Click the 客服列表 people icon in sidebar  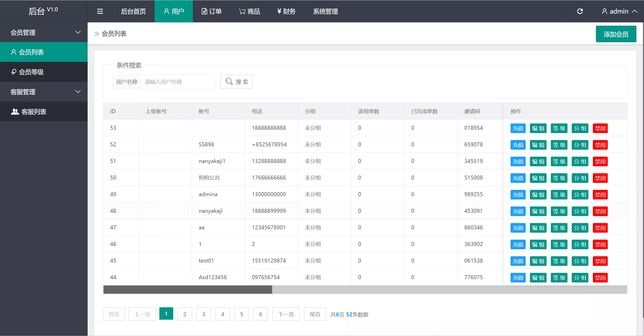[15, 112]
